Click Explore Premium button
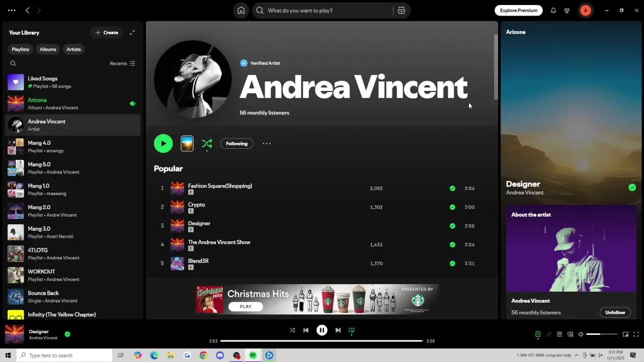Image resolution: width=644 pixels, height=362 pixels. point(519,11)
